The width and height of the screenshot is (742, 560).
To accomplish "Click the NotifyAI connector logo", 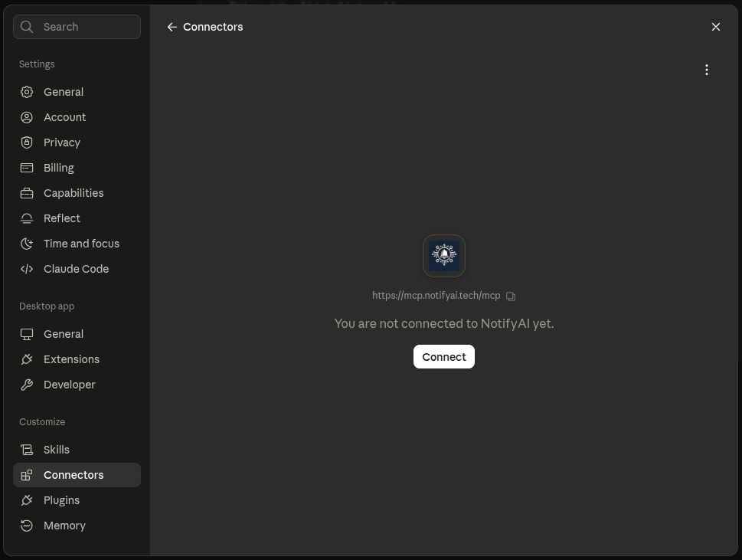I will (443, 256).
